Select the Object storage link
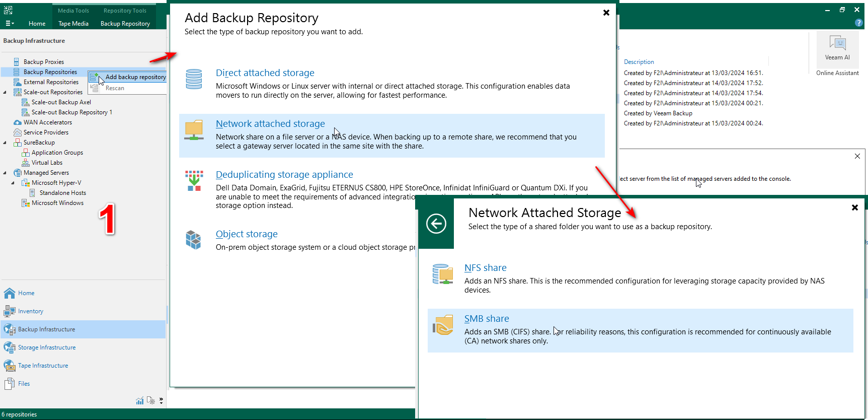This screenshot has height=420, width=868. click(x=247, y=234)
